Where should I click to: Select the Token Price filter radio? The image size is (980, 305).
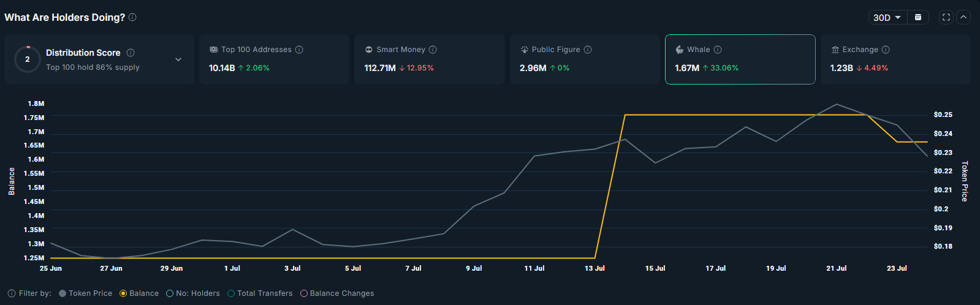(63, 293)
